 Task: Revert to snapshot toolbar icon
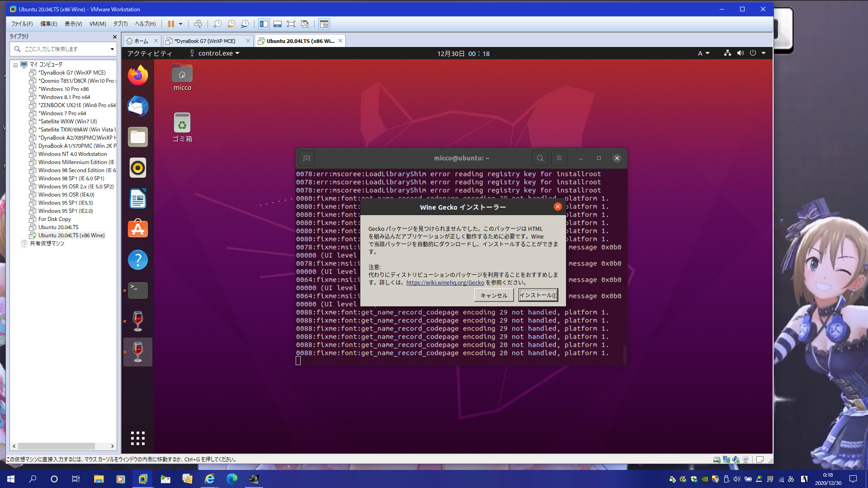[231, 24]
